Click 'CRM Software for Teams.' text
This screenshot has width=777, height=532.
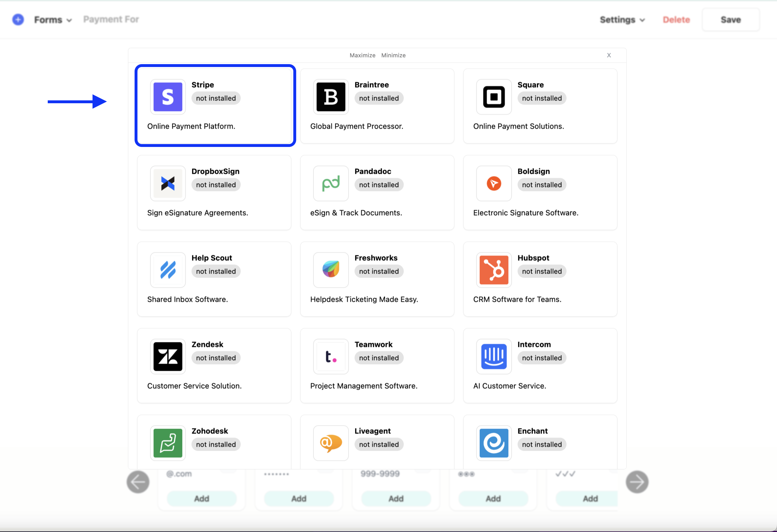(x=517, y=300)
